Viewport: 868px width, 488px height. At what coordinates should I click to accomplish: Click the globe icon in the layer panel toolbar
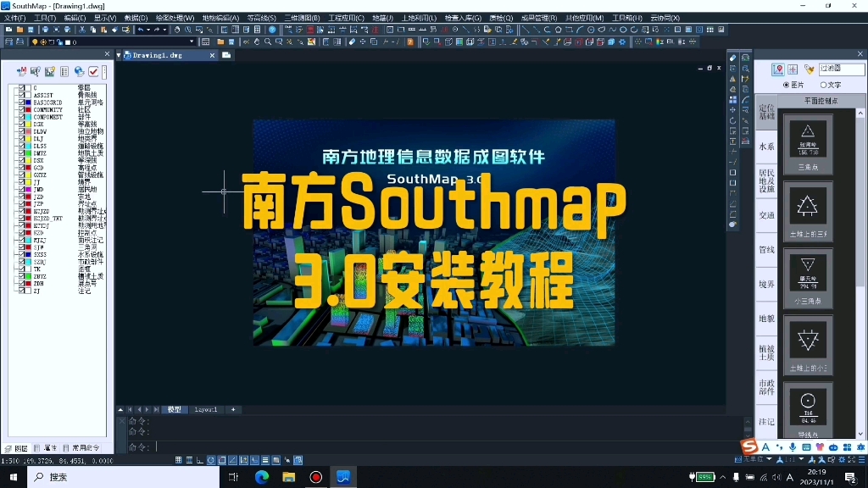[x=78, y=72]
